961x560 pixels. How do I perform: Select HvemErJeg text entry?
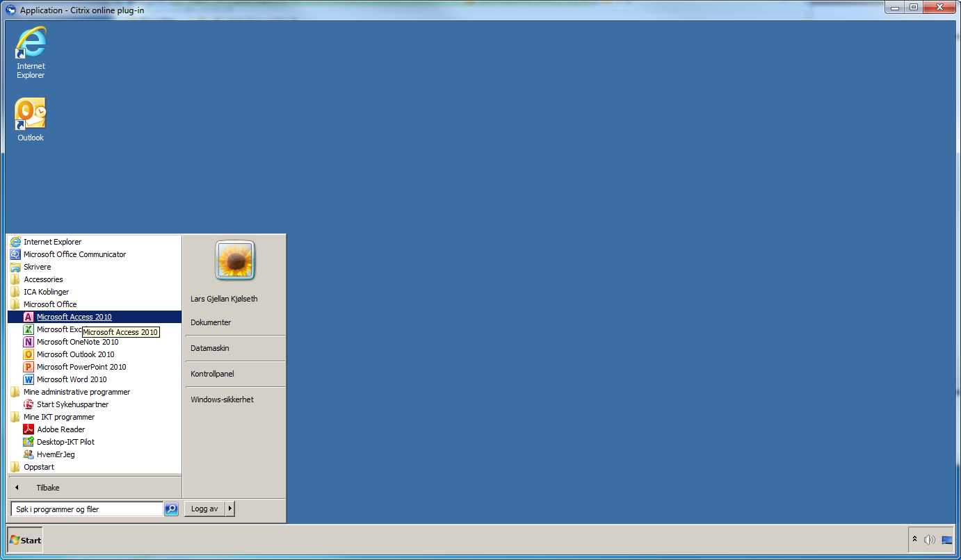click(56, 454)
